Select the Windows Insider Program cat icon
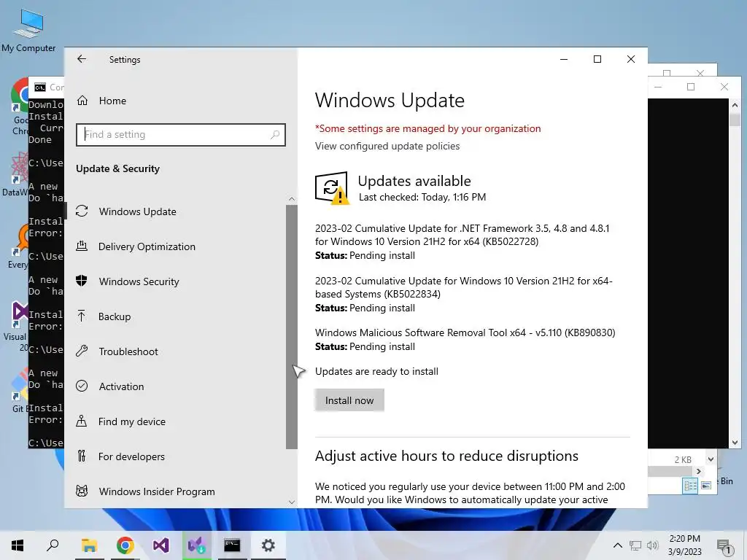The width and height of the screenshot is (747, 560). pyautogui.click(x=82, y=491)
